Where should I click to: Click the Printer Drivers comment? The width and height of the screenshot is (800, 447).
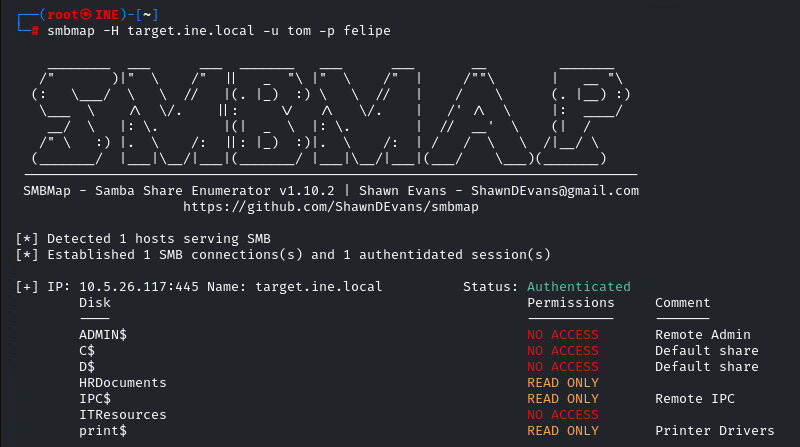pyautogui.click(x=714, y=431)
